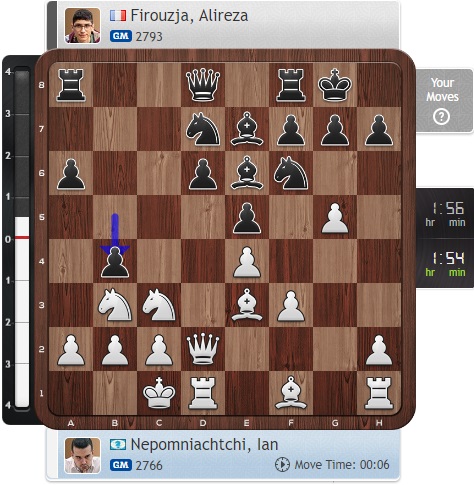The image size is (474, 485).
Task: Click the question mark help icon
Action: [442, 117]
